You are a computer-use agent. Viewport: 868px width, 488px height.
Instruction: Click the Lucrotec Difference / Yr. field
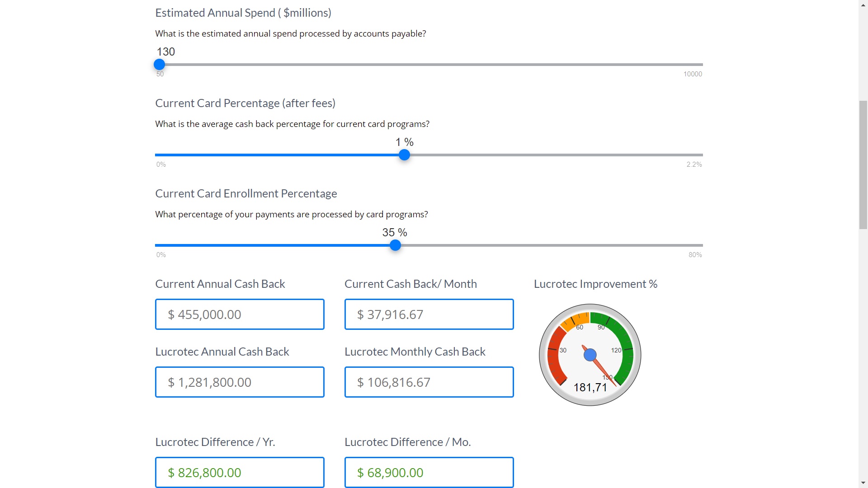240,472
